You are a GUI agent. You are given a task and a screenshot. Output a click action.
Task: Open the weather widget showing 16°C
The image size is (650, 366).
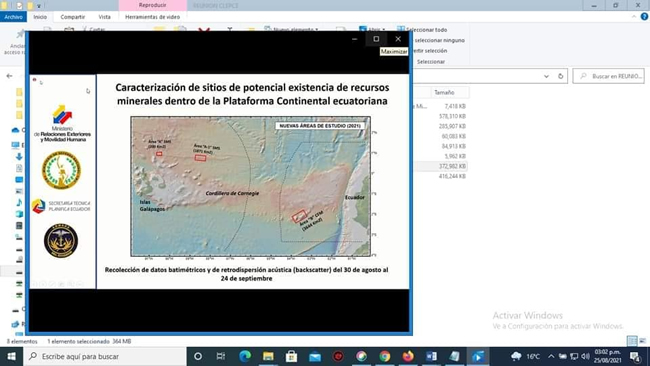pos(525,356)
